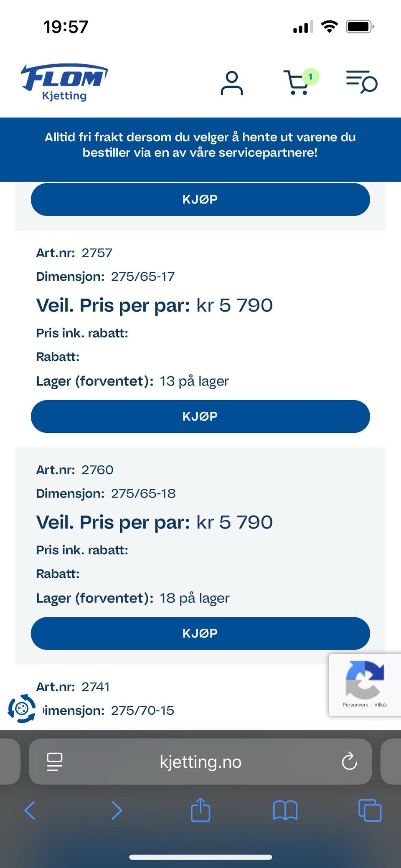401x868 pixels.
Task: Tap the cookie settings icon
Action: click(22, 708)
